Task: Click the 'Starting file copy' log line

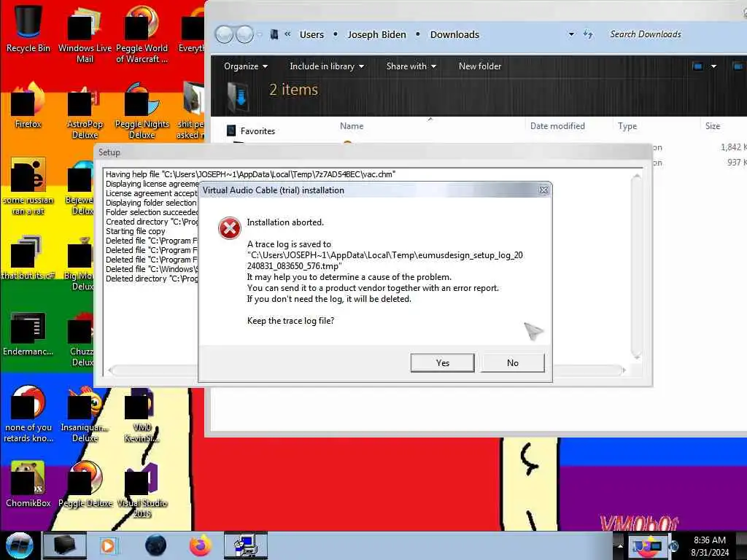Action: [135, 231]
